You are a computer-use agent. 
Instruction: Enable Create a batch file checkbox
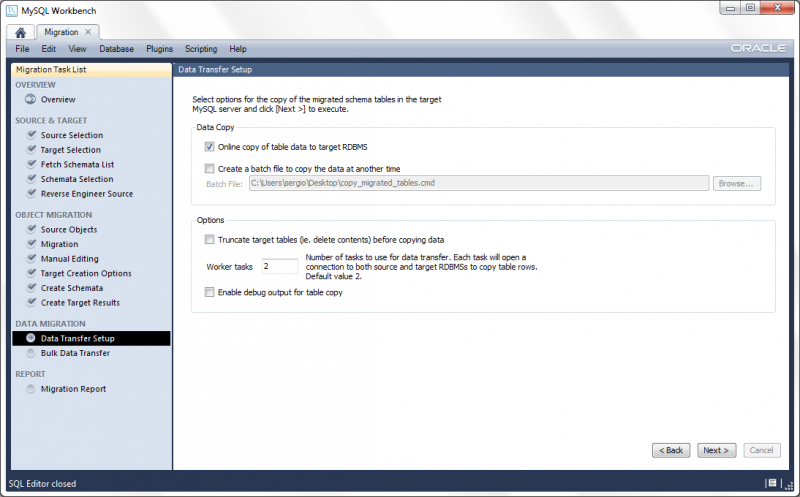(x=209, y=169)
